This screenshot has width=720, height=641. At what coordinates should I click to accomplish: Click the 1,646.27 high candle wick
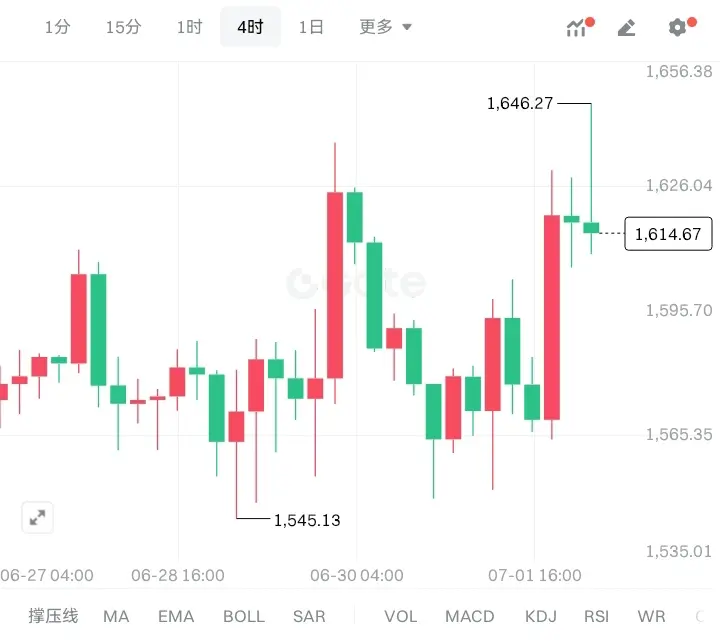[x=591, y=163]
